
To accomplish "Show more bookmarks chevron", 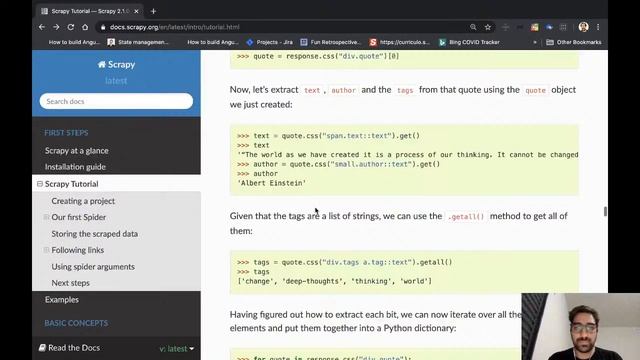I will [x=535, y=42].
